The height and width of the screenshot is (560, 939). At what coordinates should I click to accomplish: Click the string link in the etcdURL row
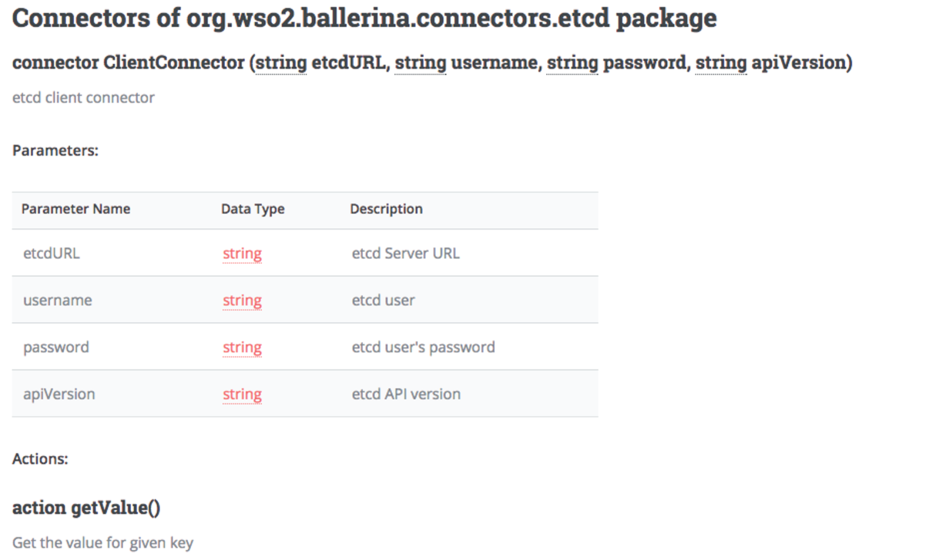242,253
